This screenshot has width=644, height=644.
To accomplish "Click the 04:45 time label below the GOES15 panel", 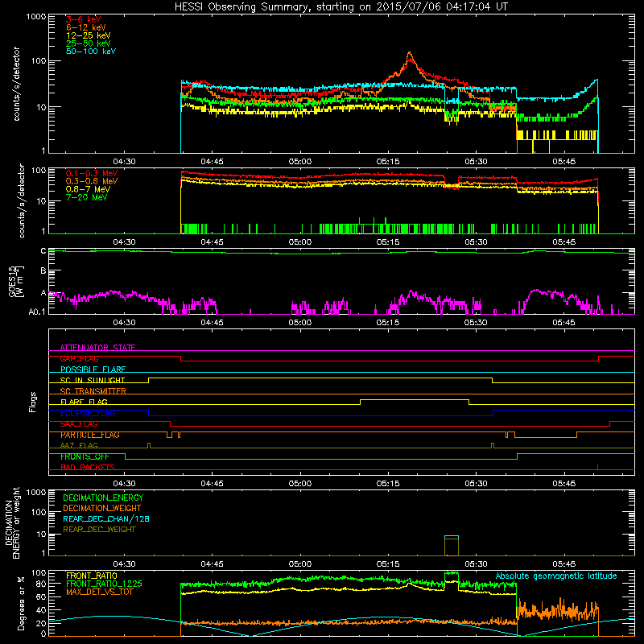I will click(212, 323).
